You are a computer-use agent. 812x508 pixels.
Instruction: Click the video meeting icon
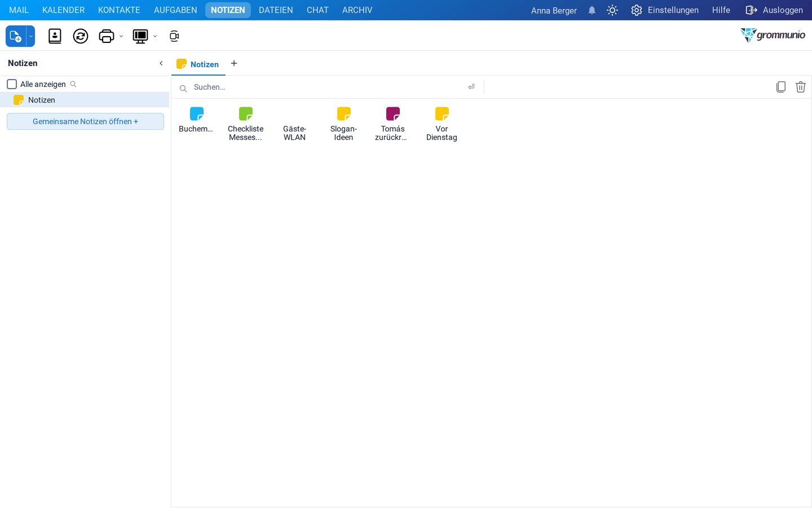pos(174,36)
